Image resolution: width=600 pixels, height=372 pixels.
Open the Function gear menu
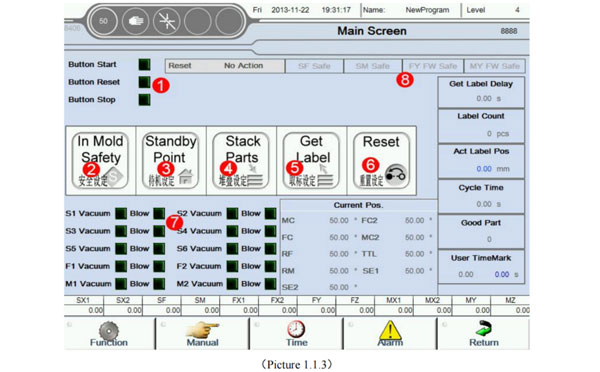(109, 334)
